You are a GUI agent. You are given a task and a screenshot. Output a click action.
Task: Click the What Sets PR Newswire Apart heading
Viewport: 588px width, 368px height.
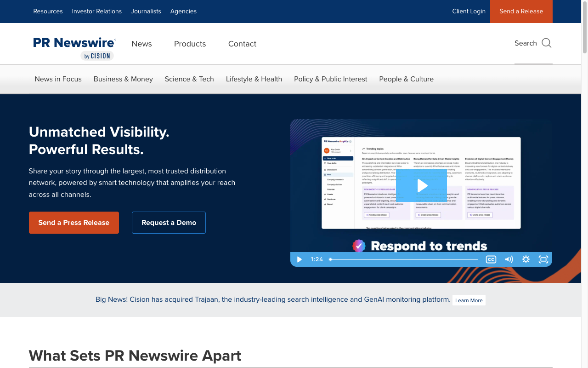coord(135,356)
